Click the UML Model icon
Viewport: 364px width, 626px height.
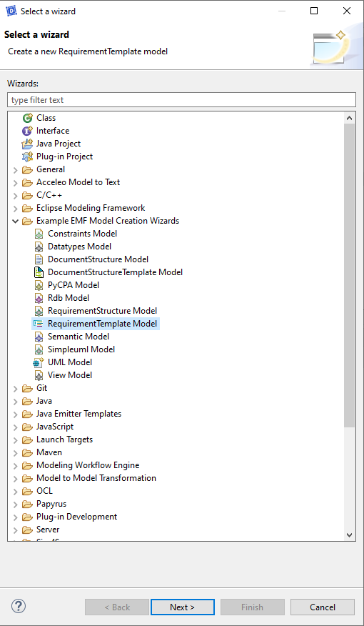[x=39, y=362]
